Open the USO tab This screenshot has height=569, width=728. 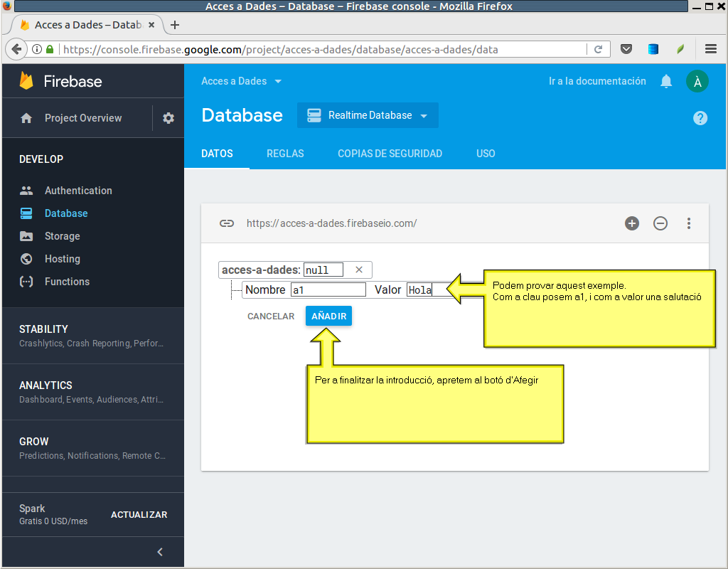(x=486, y=154)
